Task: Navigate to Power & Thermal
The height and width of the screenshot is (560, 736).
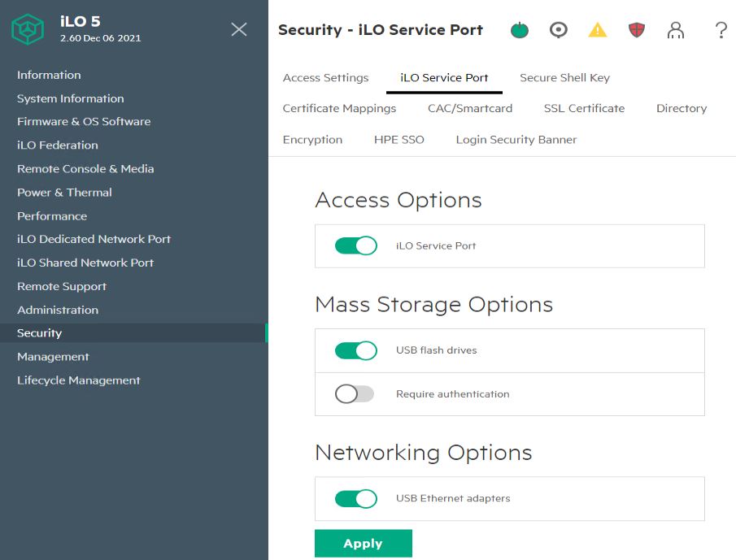Action: [x=64, y=192]
